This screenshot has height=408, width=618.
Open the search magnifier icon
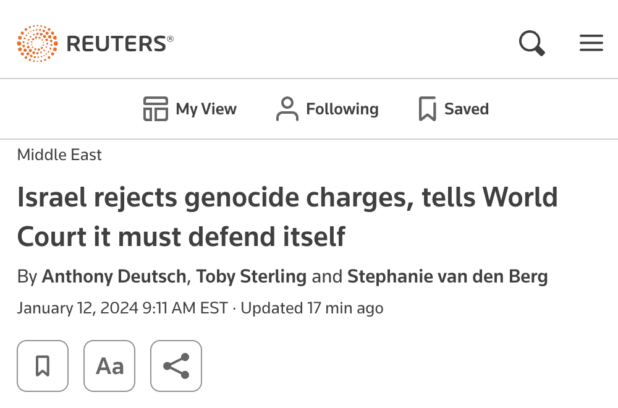531,43
